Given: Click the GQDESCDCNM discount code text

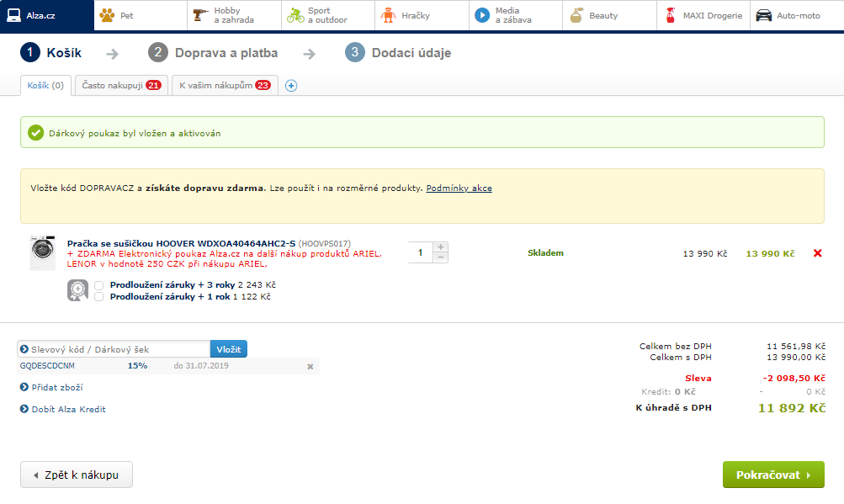Looking at the screenshot, I should (47, 366).
